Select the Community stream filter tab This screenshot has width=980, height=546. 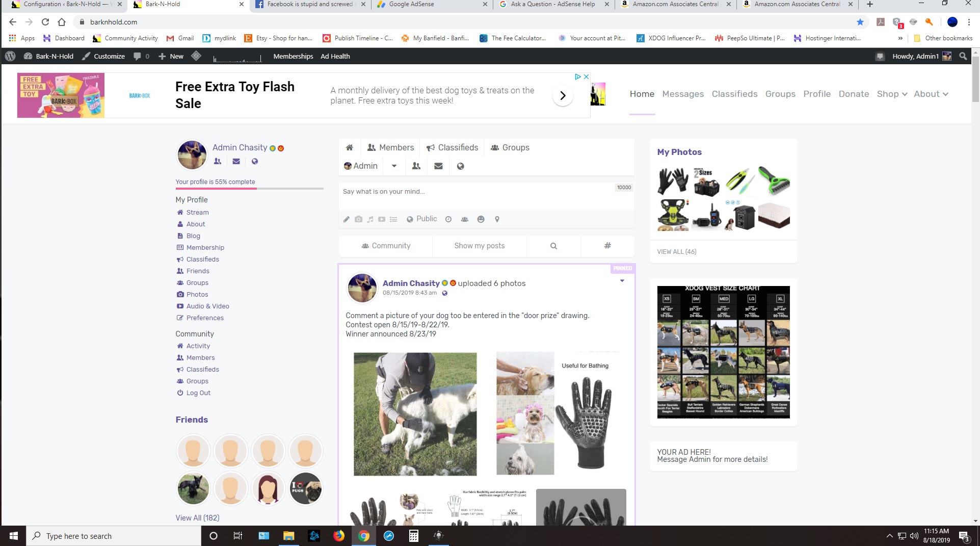coord(386,246)
